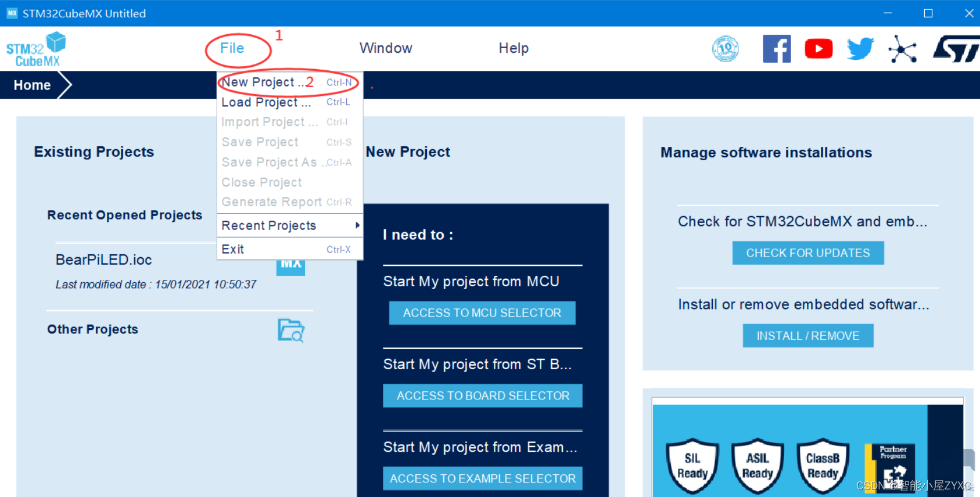The height and width of the screenshot is (497, 980).
Task: Click CHECK FOR UPDATES button
Action: (808, 253)
